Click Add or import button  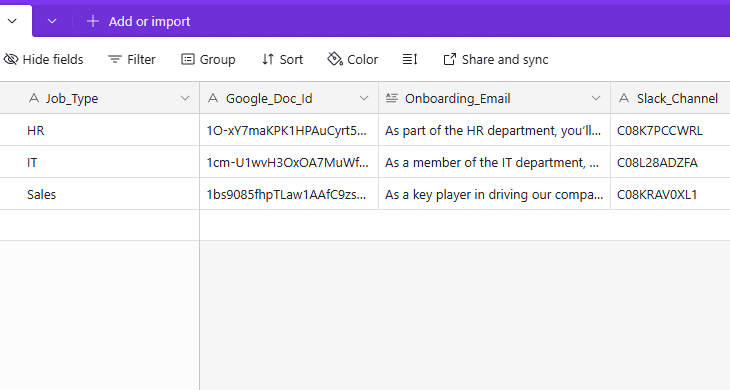click(138, 21)
